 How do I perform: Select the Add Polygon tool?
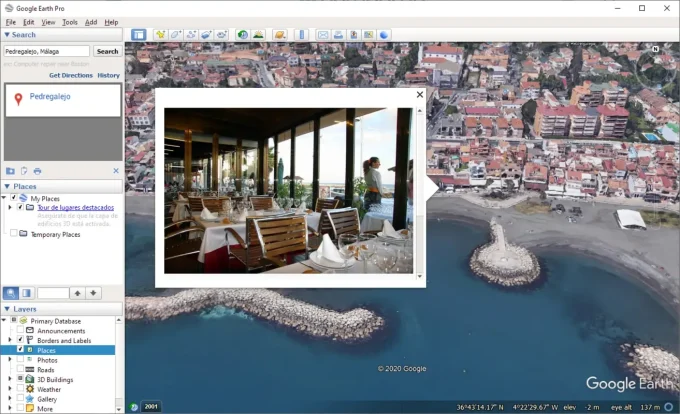click(175, 35)
